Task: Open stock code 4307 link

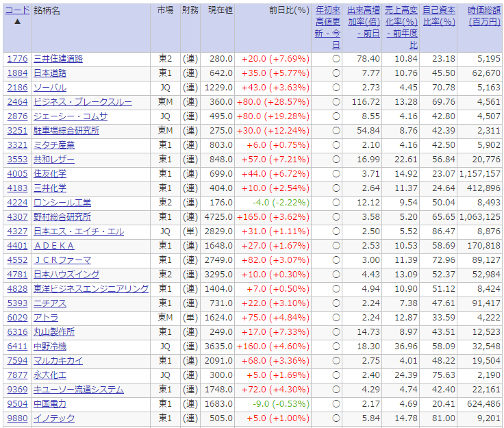Action: (x=17, y=217)
